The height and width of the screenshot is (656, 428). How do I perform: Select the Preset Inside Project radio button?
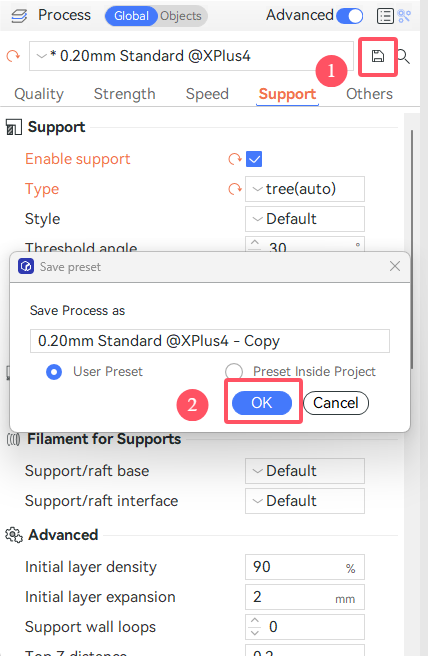point(233,372)
